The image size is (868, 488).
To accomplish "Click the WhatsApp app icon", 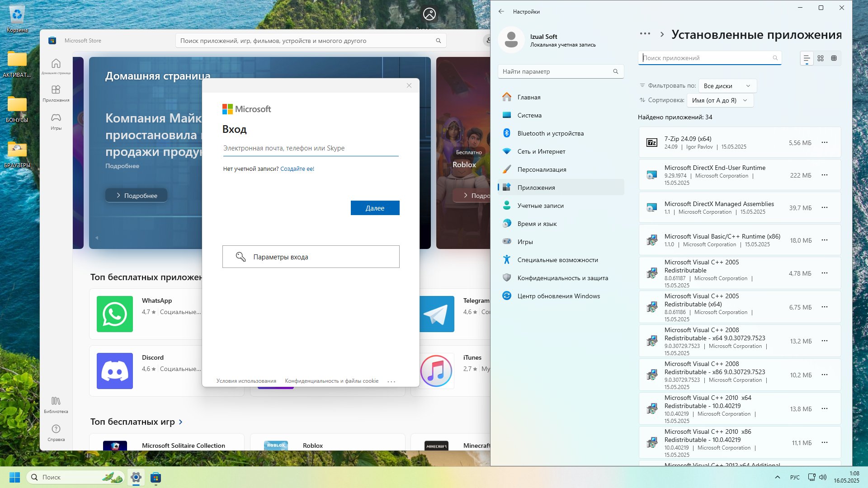I will click(115, 314).
